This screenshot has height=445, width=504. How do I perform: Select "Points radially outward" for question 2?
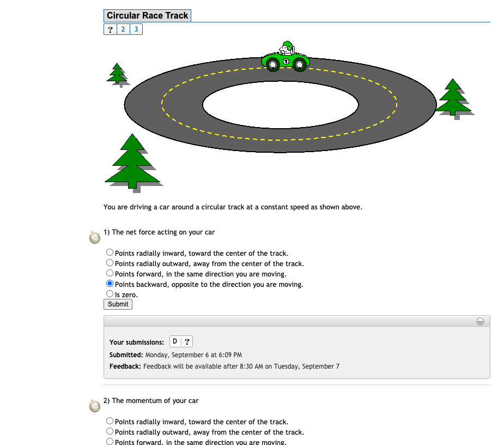(110, 431)
